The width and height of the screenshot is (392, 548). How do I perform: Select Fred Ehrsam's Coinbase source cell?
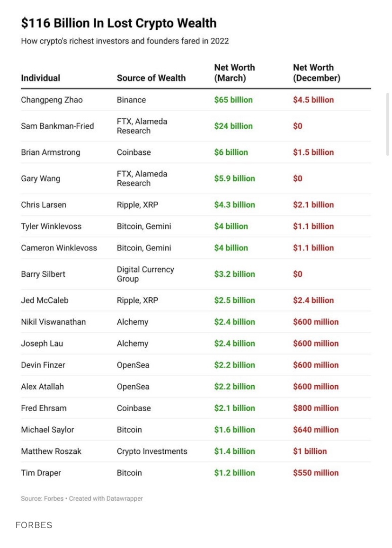134,408
